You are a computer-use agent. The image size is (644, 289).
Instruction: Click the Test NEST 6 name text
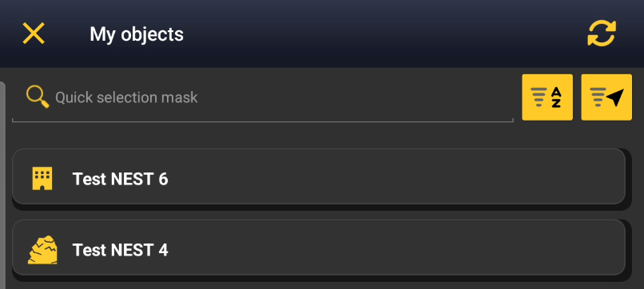coord(121,179)
